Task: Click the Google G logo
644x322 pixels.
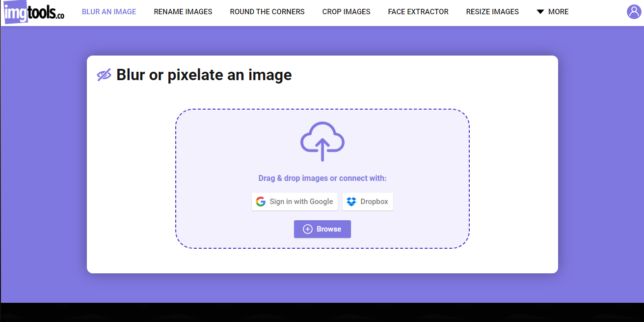Action: (261, 202)
